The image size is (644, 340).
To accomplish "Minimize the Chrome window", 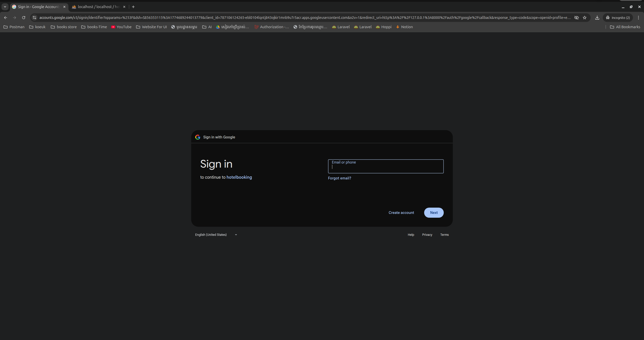I will (x=623, y=7).
